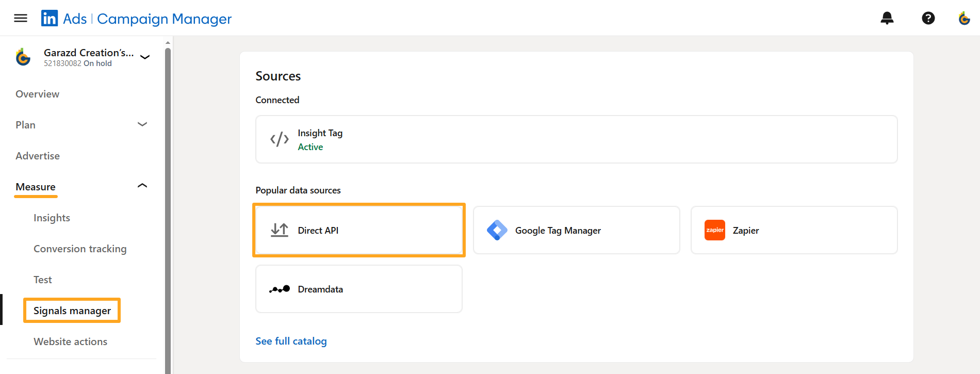
Task: Click the Dreamdata logo icon
Action: click(279, 289)
